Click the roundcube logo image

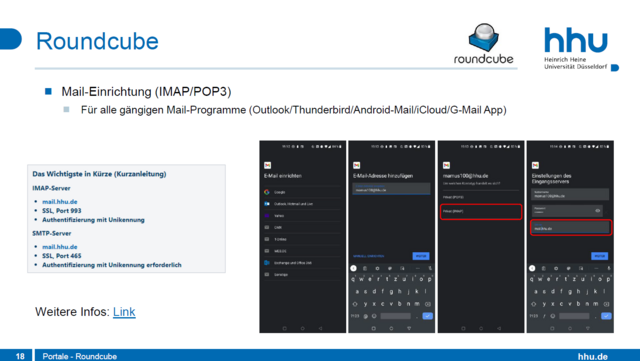pyautogui.click(x=484, y=44)
